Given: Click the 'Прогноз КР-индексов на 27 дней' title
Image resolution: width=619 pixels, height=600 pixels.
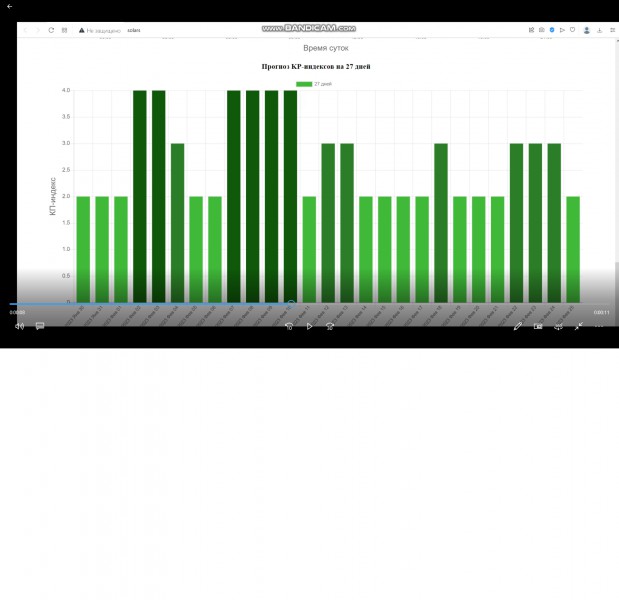Looking at the screenshot, I should [316, 66].
